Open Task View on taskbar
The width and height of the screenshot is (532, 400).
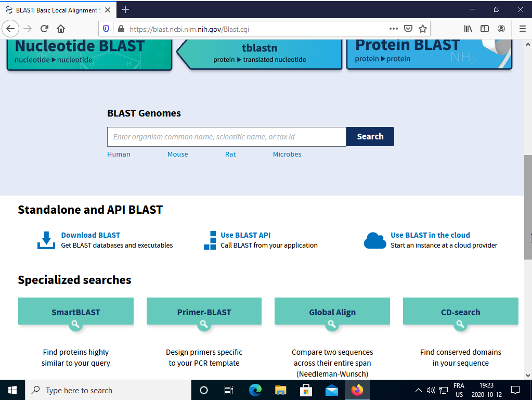pos(229,390)
